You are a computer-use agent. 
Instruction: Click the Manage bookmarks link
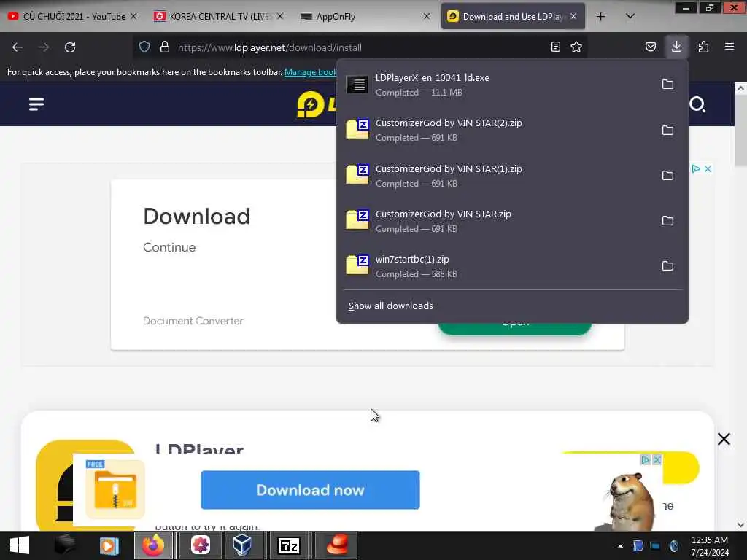click(x=311, y=72)
